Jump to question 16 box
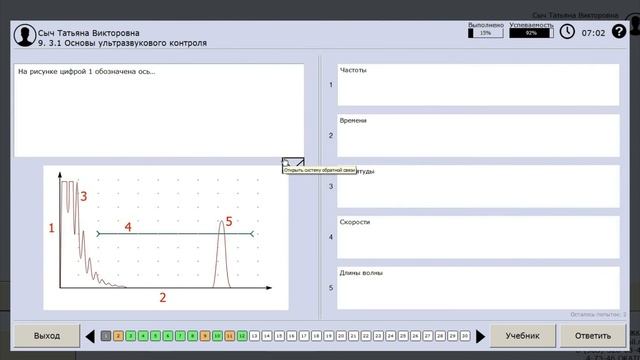Viewport: 640px width, 360px height. pos(291,336)
